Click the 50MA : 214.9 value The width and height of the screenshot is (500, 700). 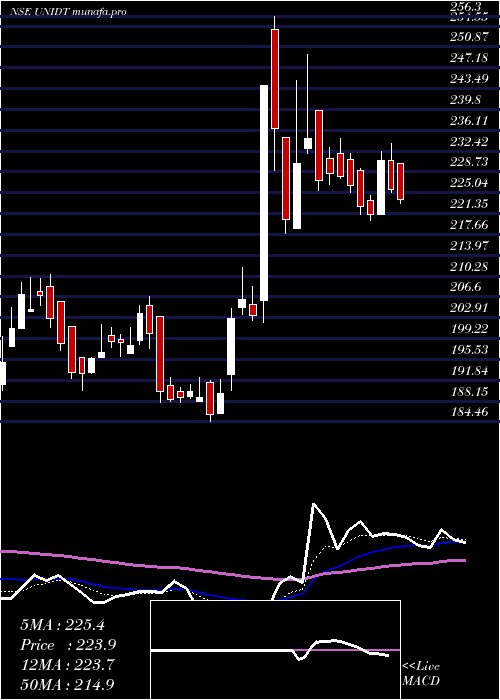click(68, 685)
